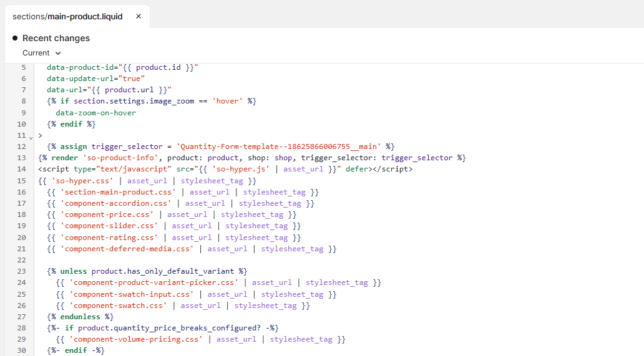The width and height of the screenshot is (644, 356).
Task: Click 'component-accordion.css' string
Action: [116, 203]
